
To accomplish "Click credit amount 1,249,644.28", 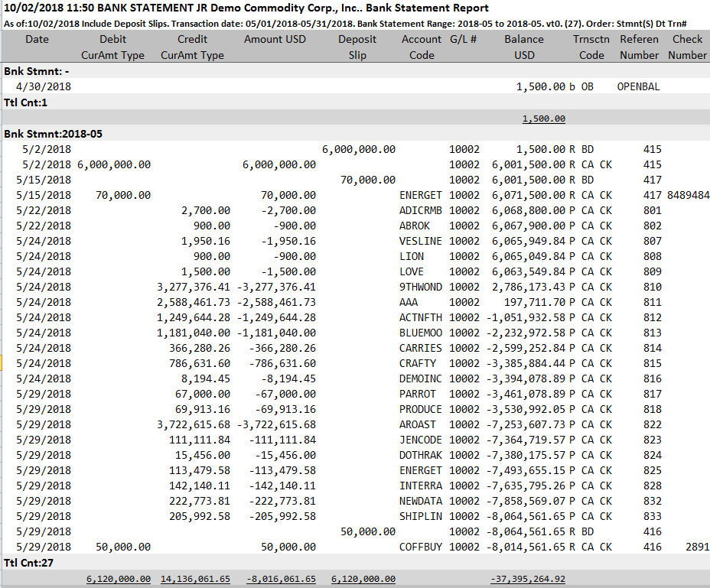I will pos(194,318).
